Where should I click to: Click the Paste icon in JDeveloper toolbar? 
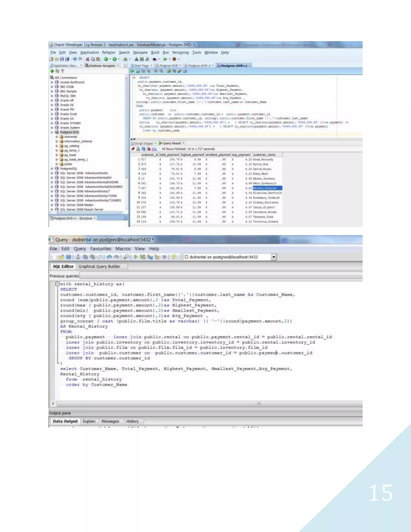(x=98, y=59)
